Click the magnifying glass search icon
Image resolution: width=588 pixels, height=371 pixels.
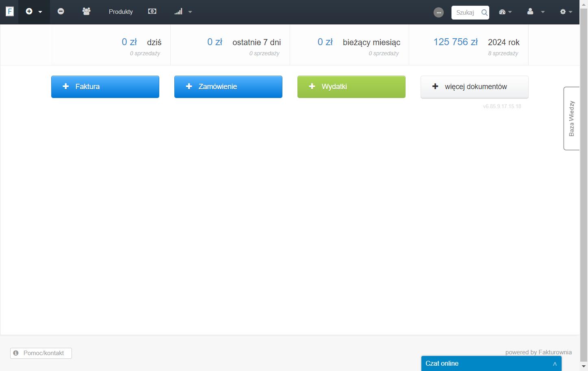[x=484, y=13]
